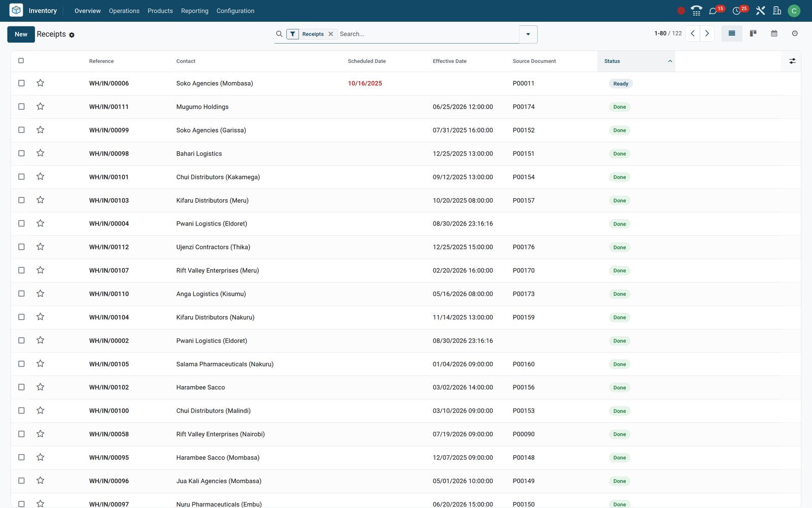Select checkbox for WH/IN/00006

[21, 83]
